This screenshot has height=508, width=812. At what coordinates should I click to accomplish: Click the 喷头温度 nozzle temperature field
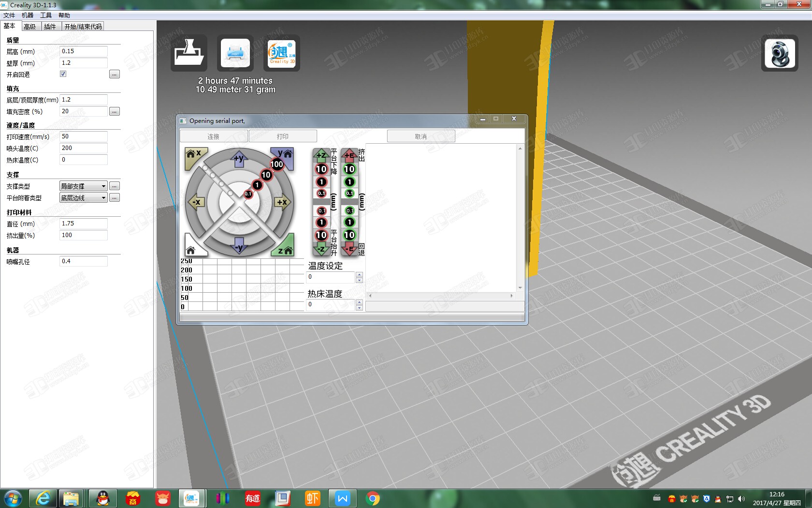point(84,148)
